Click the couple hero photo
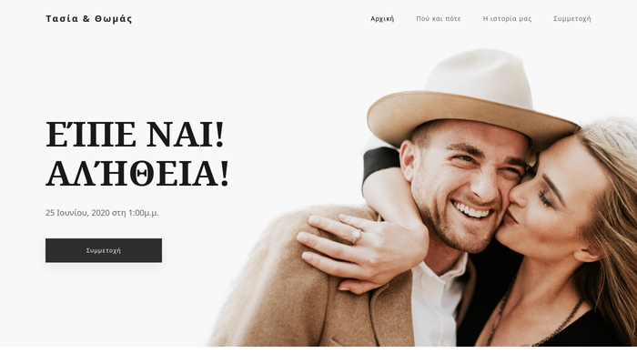 pos(422,197)
